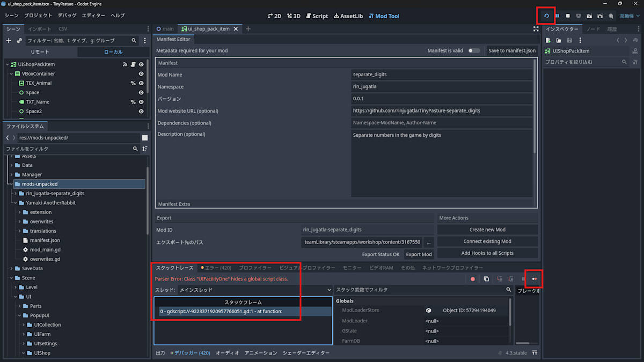Open the エラー (420) debugger tab

[x=216, y=267]
